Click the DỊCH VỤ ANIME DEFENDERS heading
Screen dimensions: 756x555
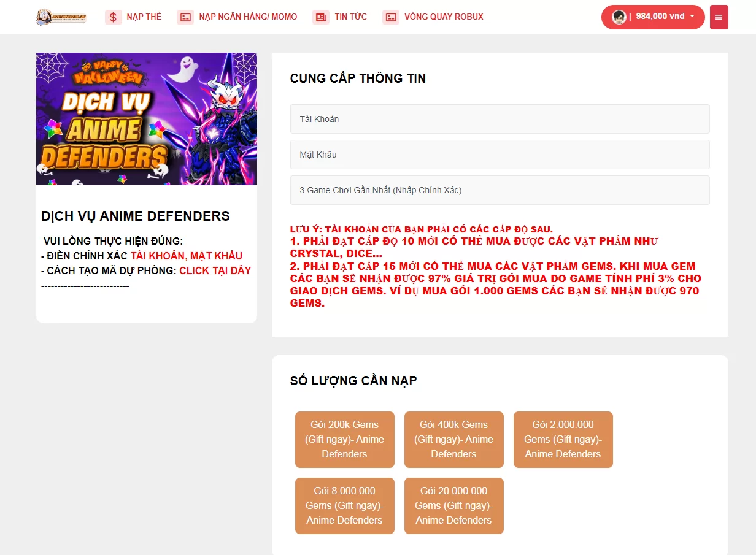click(136, 216)
